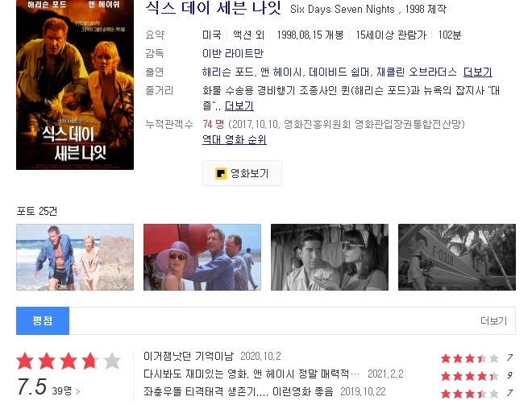This screenshot has width=532, height=409.
Task: Open director 이반 라이트만 link
Action: 233,53
